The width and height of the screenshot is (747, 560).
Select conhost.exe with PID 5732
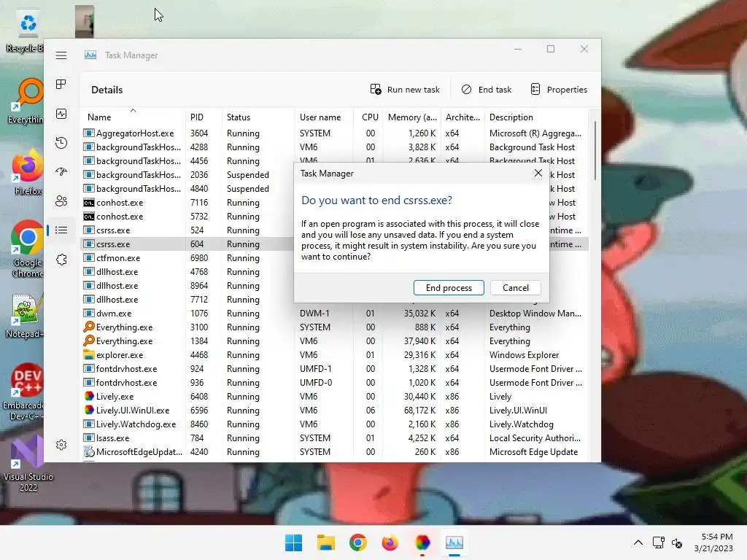coord(187,216)
